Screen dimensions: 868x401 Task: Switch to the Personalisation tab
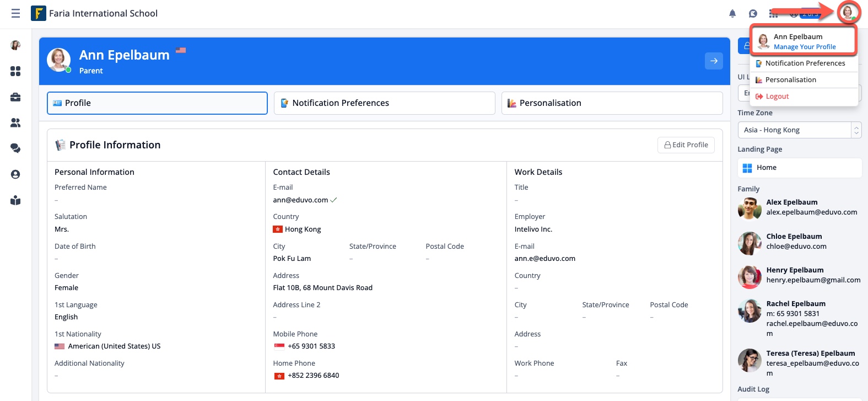(612, 103)
